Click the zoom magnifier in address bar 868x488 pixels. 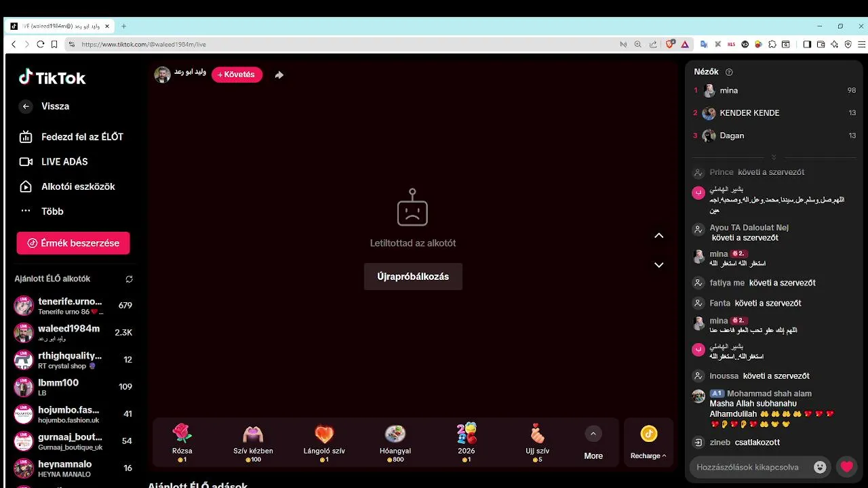coord(638,44)
